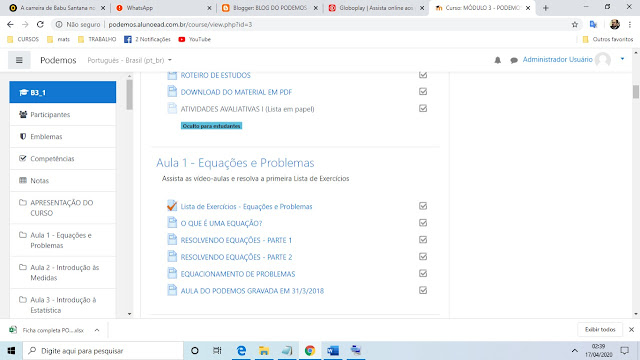This screenshot has width=640, height=360.
Task: Toggle completion checkbox for RESOLVENDO EQUAÇÕES - PARTE 1
Action: tap(423, 240)
